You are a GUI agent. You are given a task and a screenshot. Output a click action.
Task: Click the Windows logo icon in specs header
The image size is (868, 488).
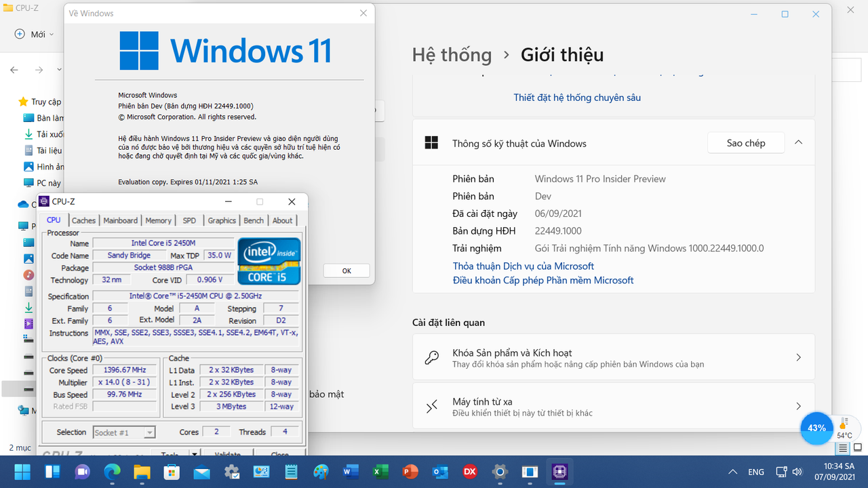[431, 143]
